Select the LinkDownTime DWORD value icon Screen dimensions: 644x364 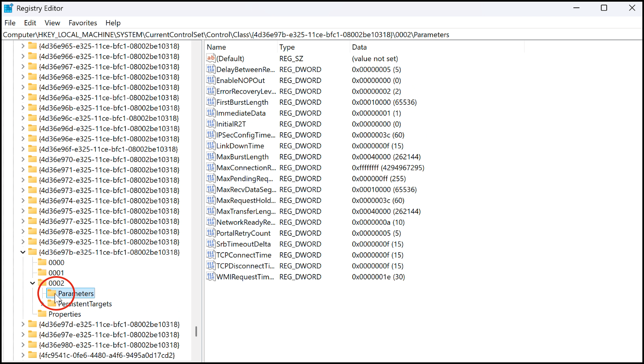pos(211,146)
